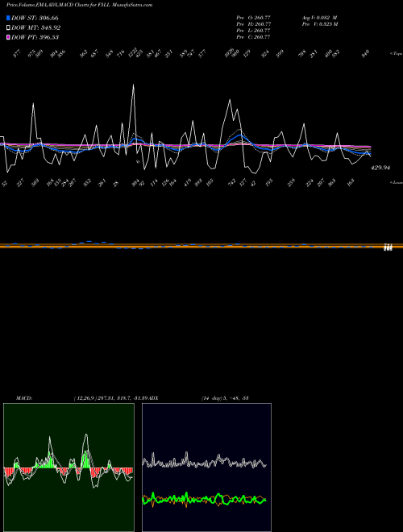
Task: Open the MACD histogram chart panel
Action: point(69,468)
